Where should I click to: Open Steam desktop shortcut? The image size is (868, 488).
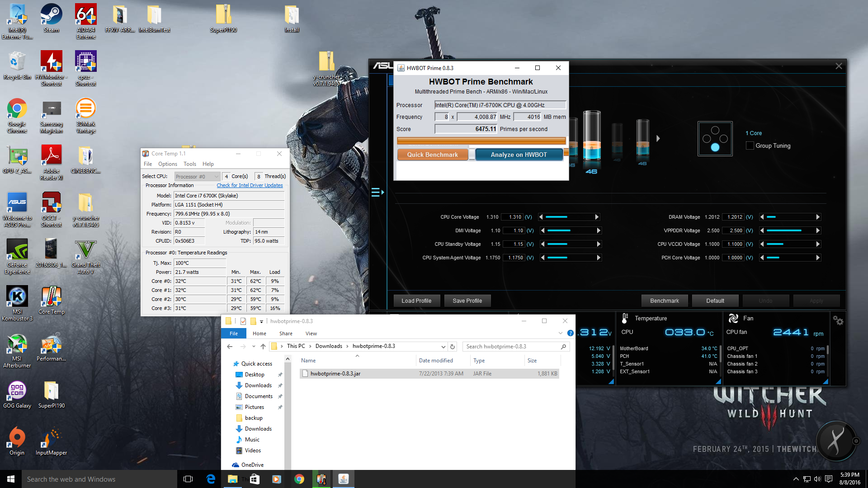click(51, 18)
